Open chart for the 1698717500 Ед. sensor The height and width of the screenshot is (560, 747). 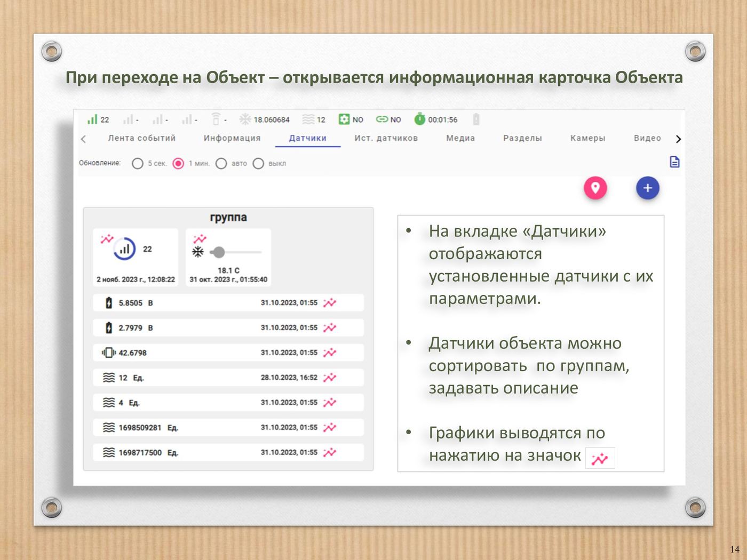pos(330,452)
